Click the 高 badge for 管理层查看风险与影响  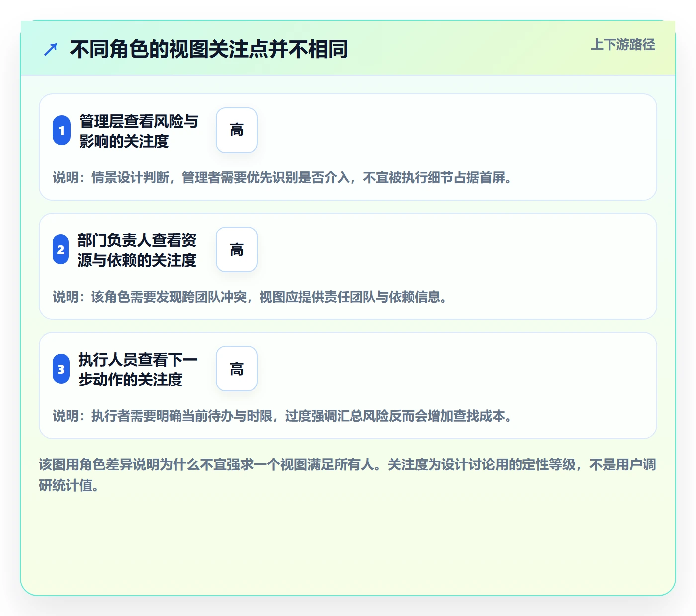point(237,130)
